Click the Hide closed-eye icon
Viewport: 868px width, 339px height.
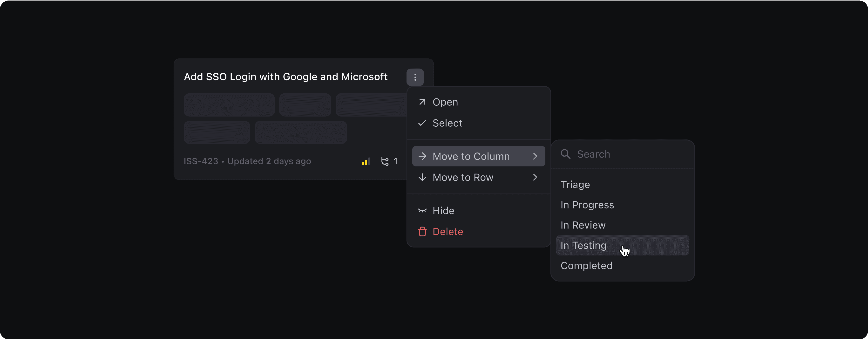coord(422,210)
